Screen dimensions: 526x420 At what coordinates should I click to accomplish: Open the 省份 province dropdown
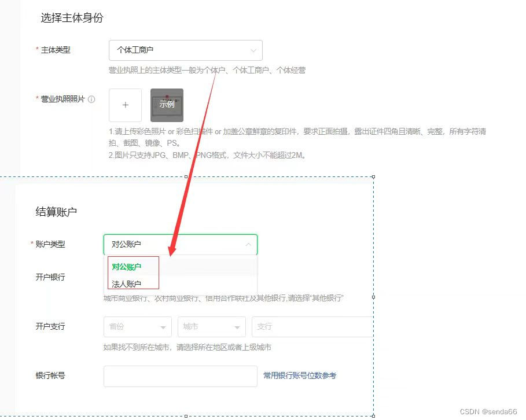(137, 327)
